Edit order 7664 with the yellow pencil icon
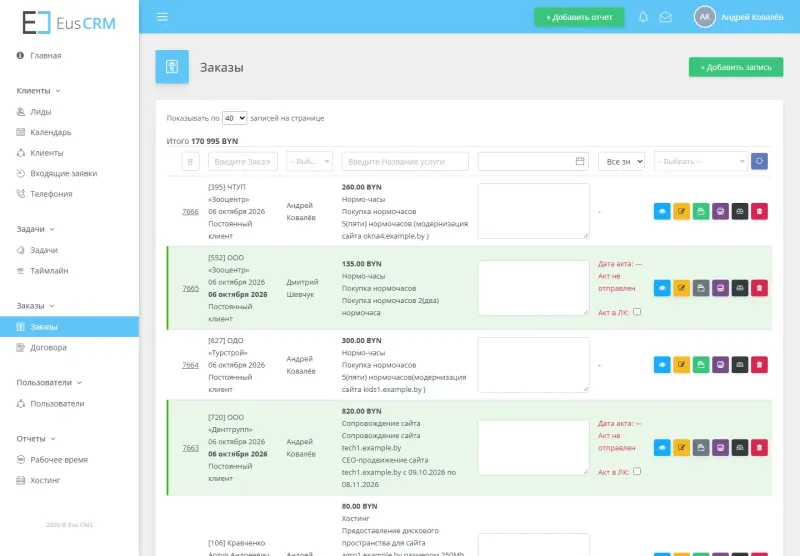Viewport: 800px width, 556px height. tap(681, 365)
